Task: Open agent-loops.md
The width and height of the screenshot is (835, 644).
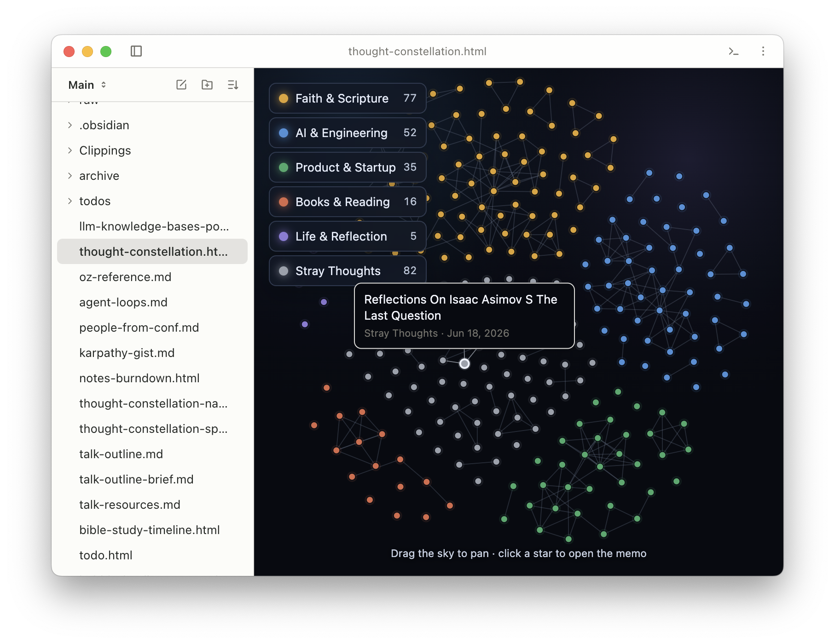Action: pos(152,302)
